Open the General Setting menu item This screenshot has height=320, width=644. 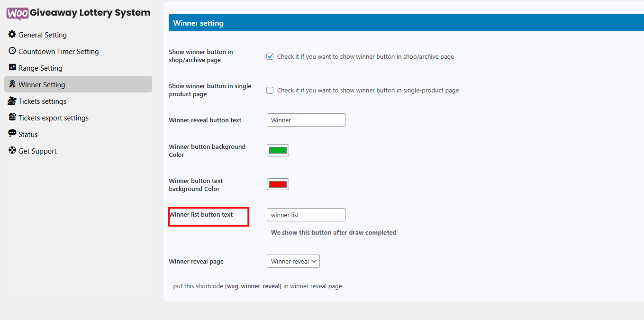click(x=42, y=35)
